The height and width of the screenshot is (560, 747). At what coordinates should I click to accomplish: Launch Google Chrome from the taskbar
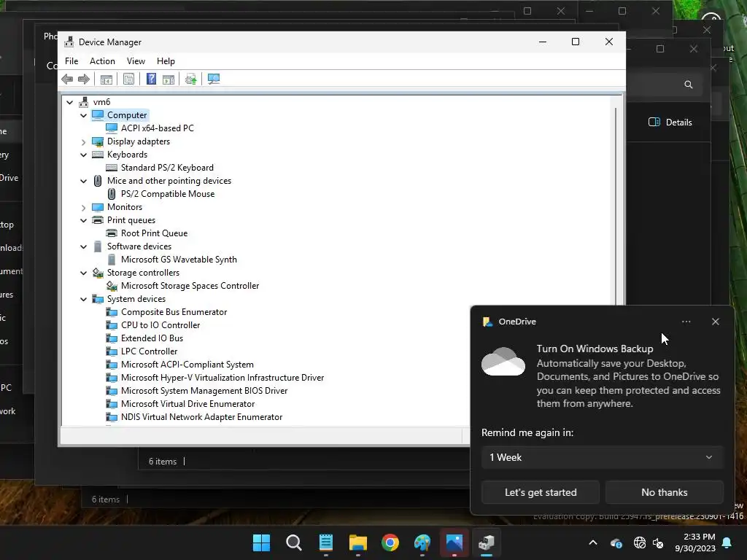390,542
